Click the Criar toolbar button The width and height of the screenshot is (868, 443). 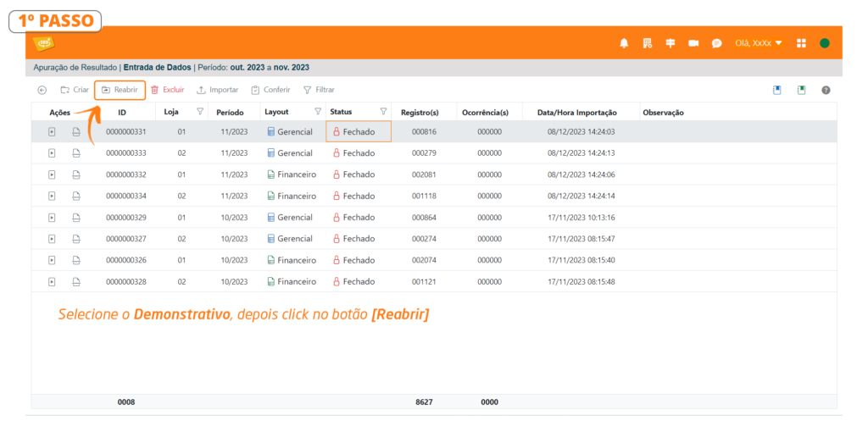point(75,90)
